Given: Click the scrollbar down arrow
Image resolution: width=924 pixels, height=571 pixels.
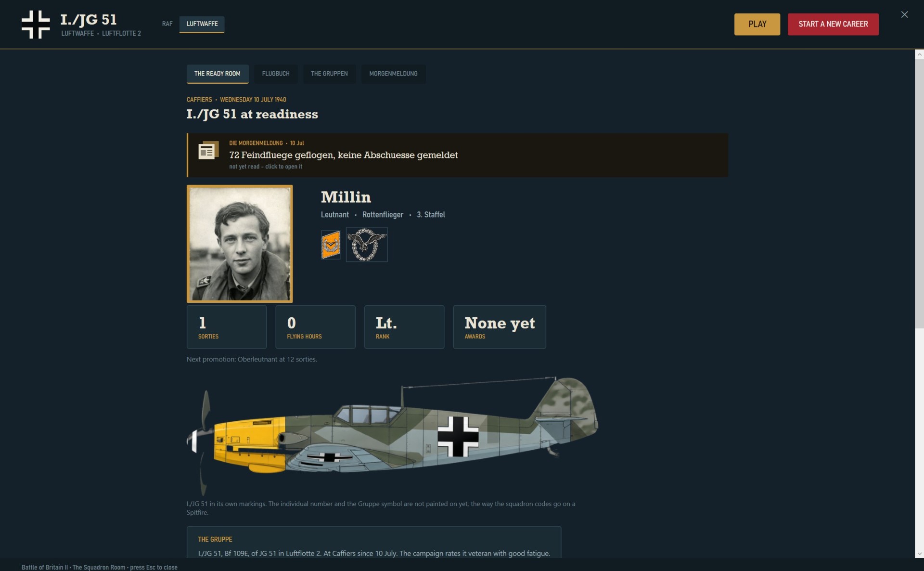Looking at the screenshot, I should [x=919, y=554].
